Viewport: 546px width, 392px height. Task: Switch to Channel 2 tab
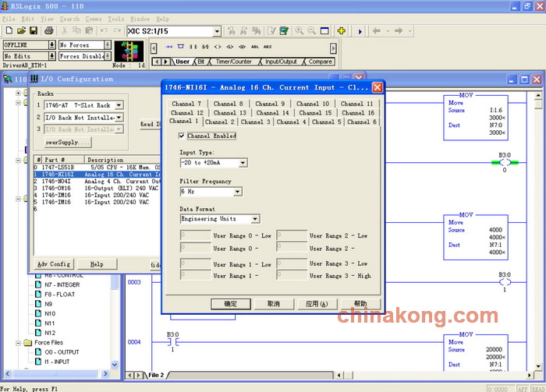pyautogui.click(x=220, y=122)
